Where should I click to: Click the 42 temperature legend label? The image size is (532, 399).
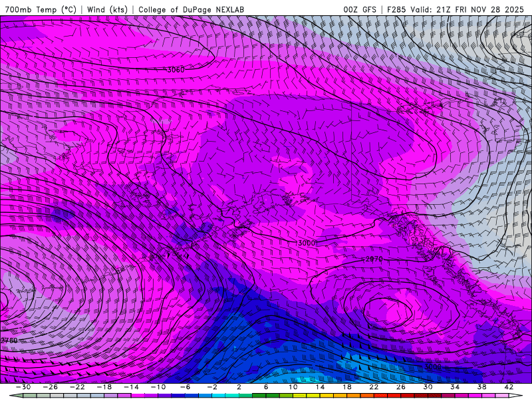pyautogui.click(x=509, y=387)
